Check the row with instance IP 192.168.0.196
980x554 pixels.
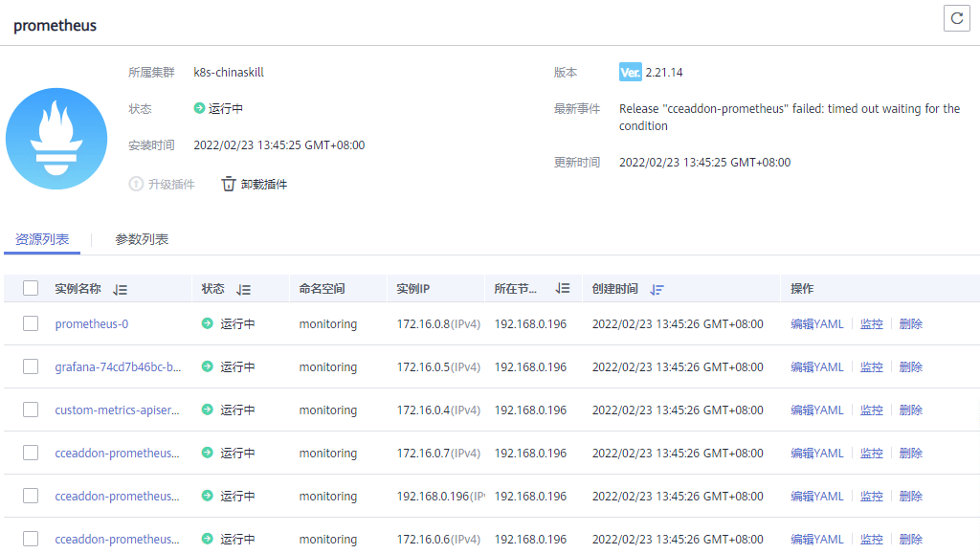point(31,496)
